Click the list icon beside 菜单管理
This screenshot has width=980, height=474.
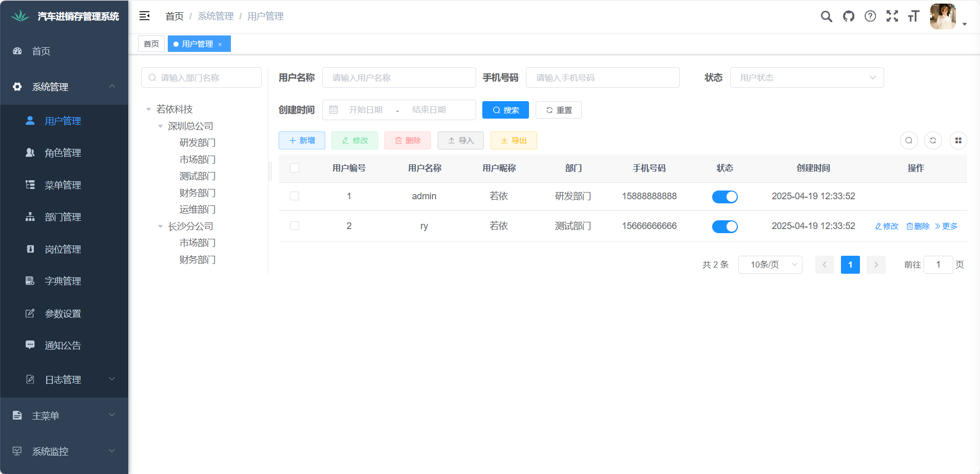(30, 185)
